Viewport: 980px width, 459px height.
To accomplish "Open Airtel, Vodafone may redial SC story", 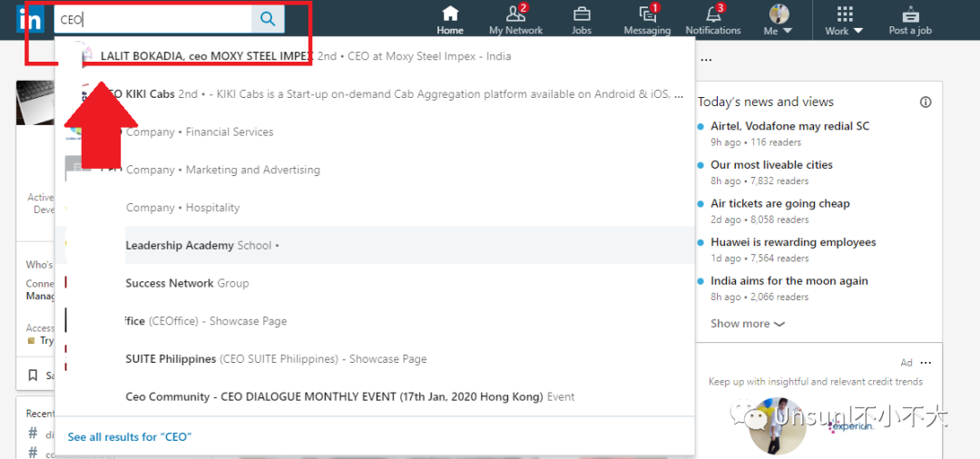I will click(x=789, y=126).
